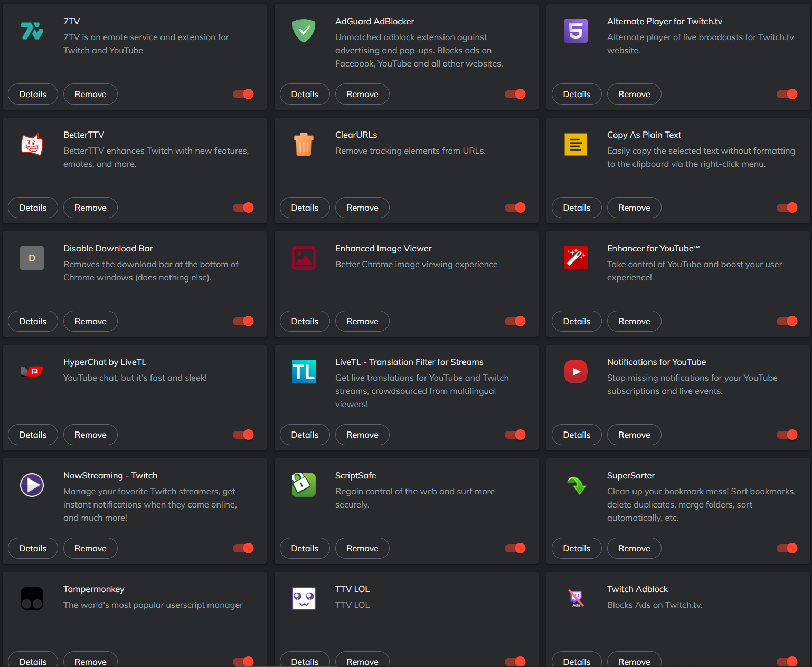Screen dimensions: 812x667
Task: Toggle Notifications for YouTube switch
Action: (787, 435)
